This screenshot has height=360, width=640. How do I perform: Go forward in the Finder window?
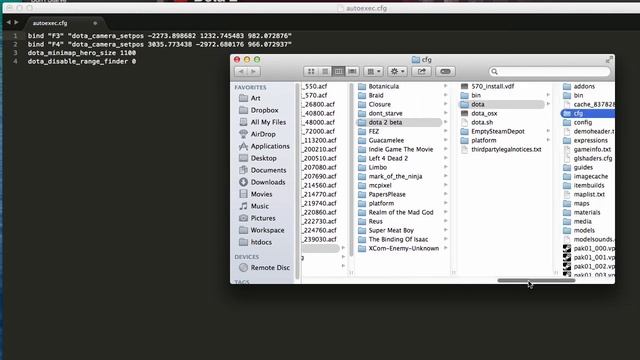253,71
